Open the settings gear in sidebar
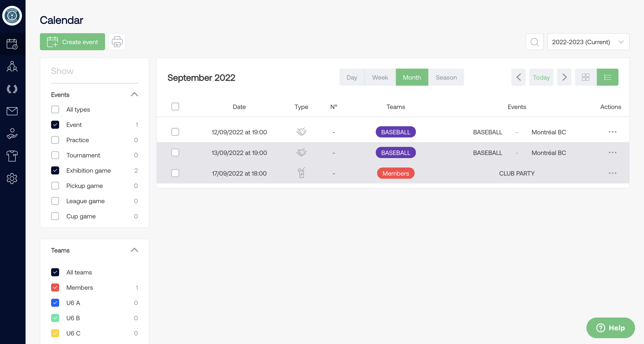 pos(12,178)
